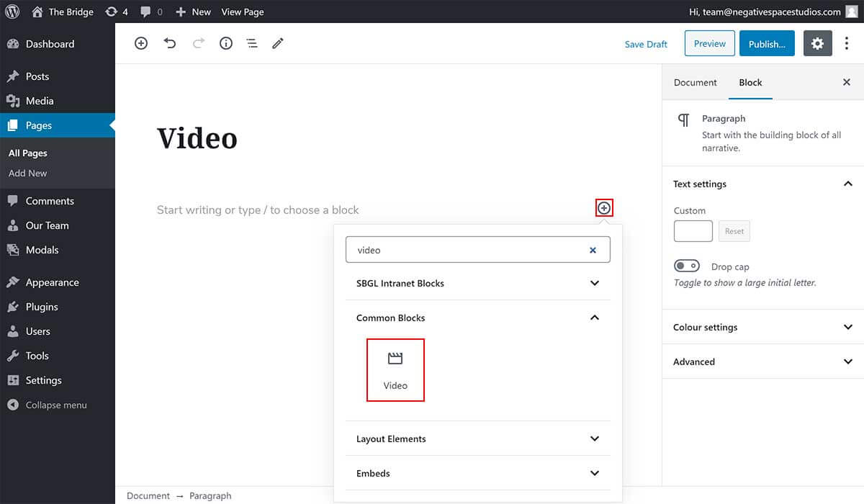
Task: Click the Save Draft link
Action: (645, 44)
